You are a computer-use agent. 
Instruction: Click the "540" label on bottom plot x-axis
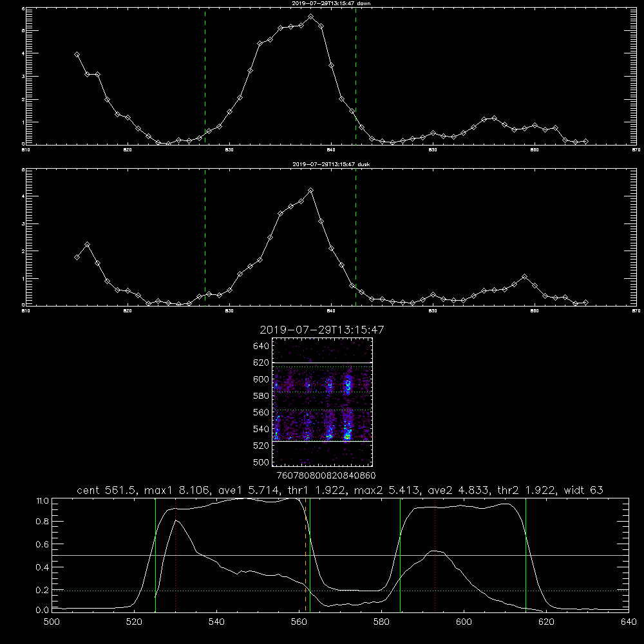pyautogui.click(x=216, y=622)
